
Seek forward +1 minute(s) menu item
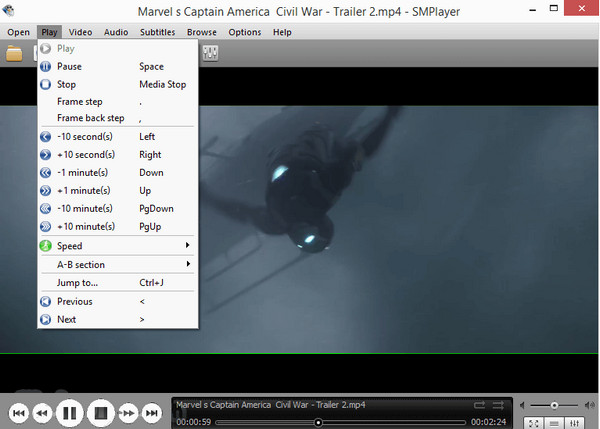pos(118,191)
